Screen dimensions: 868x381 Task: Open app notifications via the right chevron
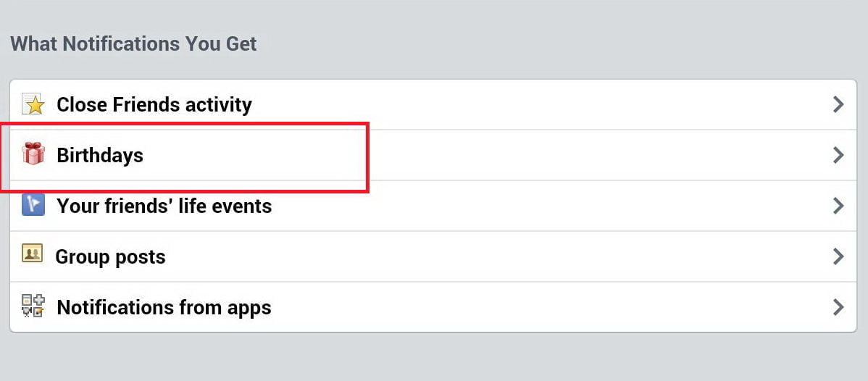click(839, 307)
